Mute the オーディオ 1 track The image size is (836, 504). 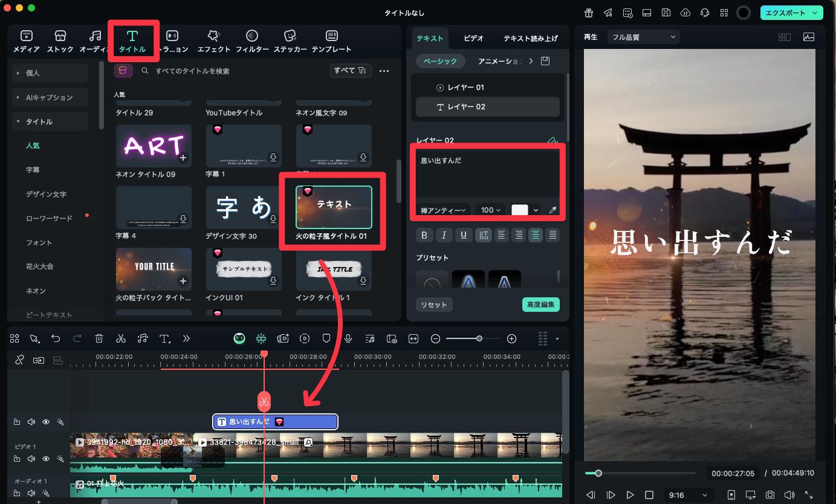(x=31, y=494)
